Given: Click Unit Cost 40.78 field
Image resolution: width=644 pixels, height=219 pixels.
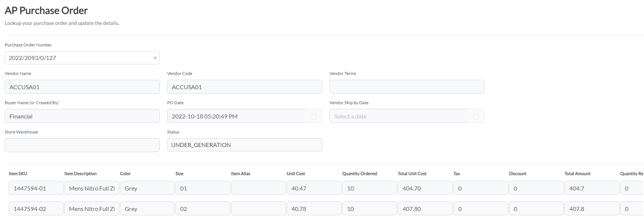Looking at the screenshot, I should pyautogui.click(x=314, y=209).
